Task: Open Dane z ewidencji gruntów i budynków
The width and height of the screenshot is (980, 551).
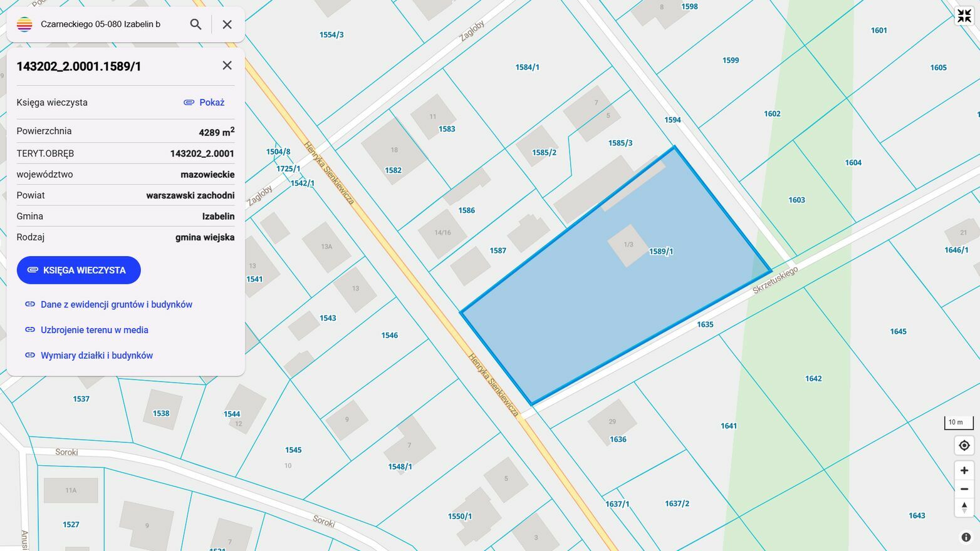Action: pyautogui.click(x=116, y=304)
